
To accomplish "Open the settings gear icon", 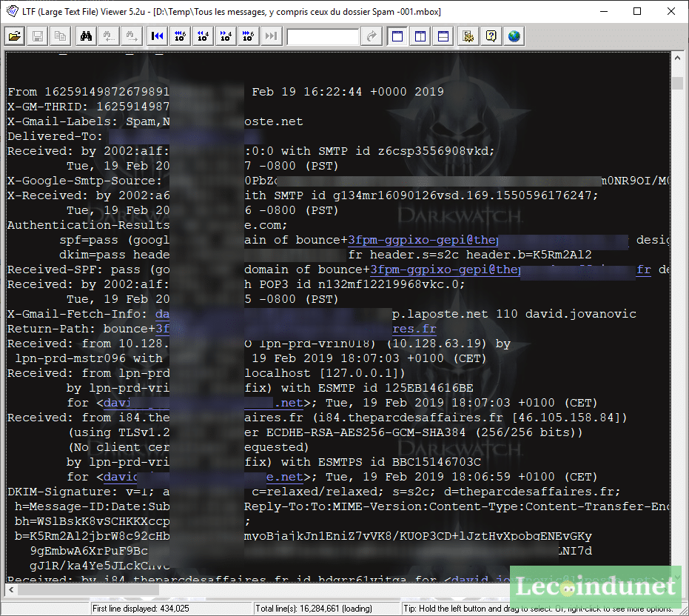I will (x=468, y=36).
